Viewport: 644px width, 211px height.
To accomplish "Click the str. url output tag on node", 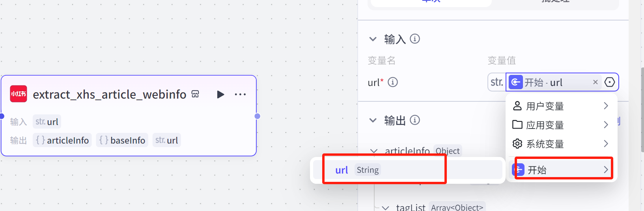I will (166, 140).
